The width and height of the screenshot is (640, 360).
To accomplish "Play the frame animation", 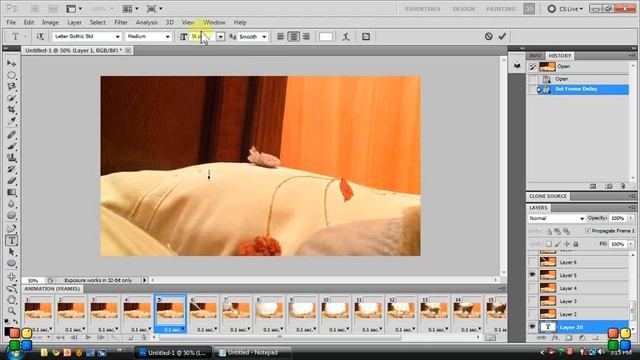I will pos(87,338).
